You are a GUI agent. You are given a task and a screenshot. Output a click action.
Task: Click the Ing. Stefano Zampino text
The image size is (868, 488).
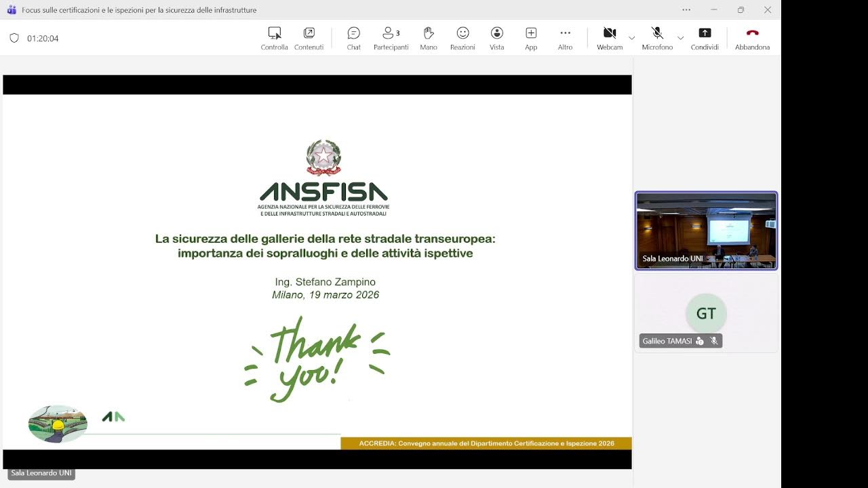[x=325, y=282]
